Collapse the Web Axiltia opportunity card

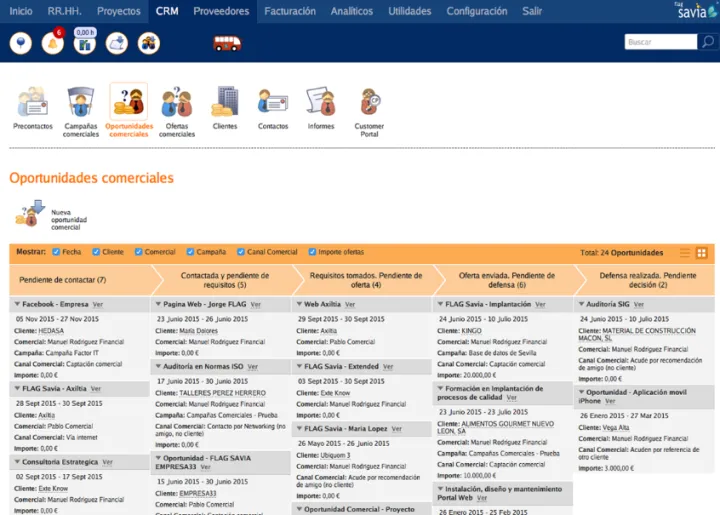[298, 303]
